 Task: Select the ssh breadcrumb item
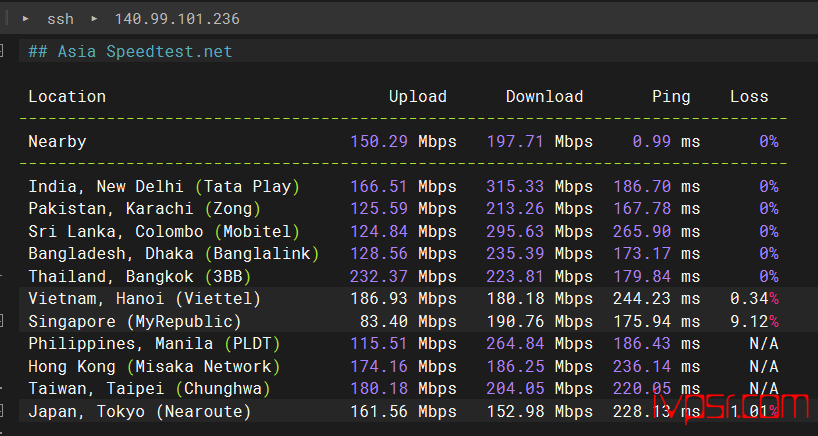coord(60,19)
